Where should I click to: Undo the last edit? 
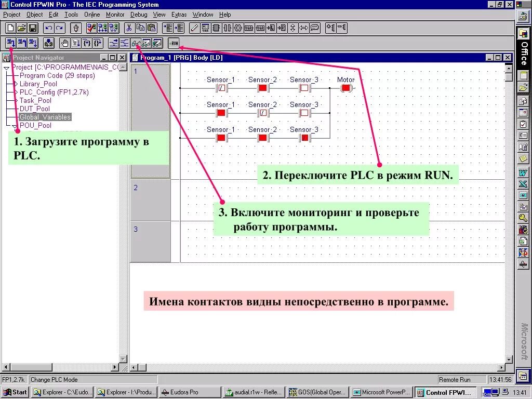48,28
